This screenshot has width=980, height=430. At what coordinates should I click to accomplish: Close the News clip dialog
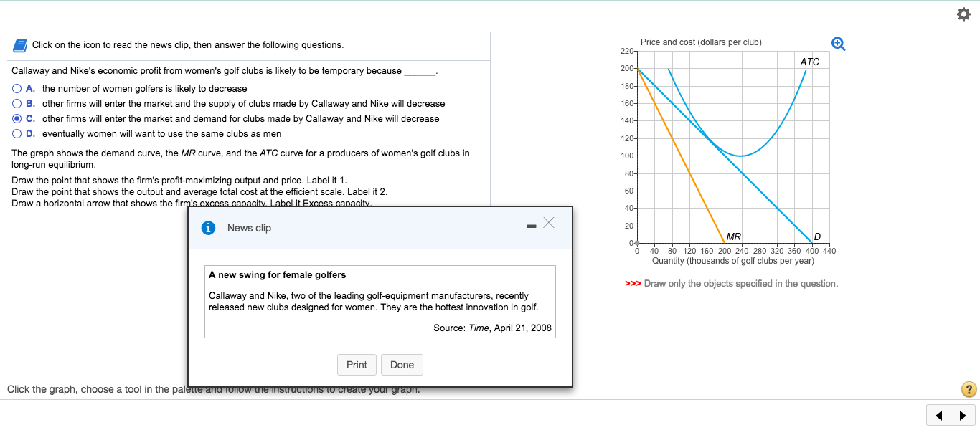click(549, 222)
